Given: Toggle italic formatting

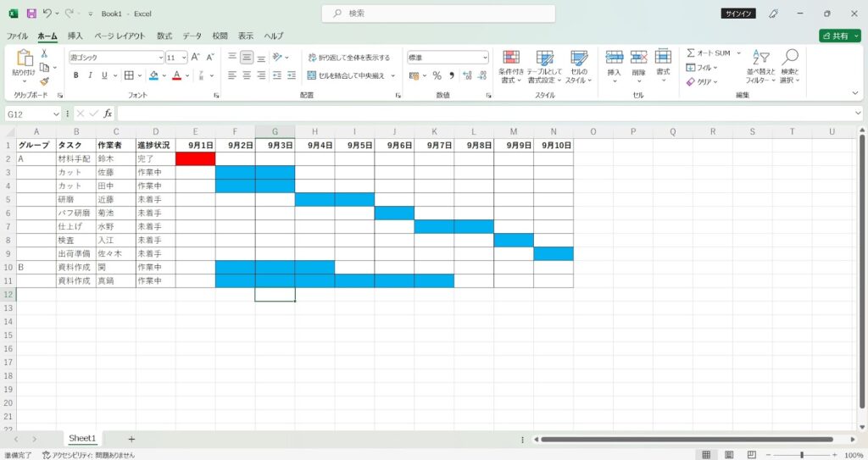Looking at the screenshot, I should [90, 75].
